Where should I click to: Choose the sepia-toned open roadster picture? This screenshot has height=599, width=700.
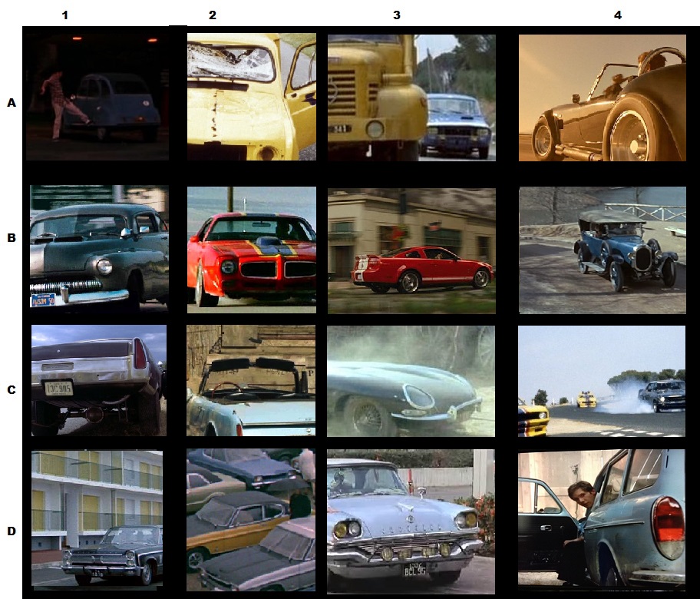click(602, 97)
